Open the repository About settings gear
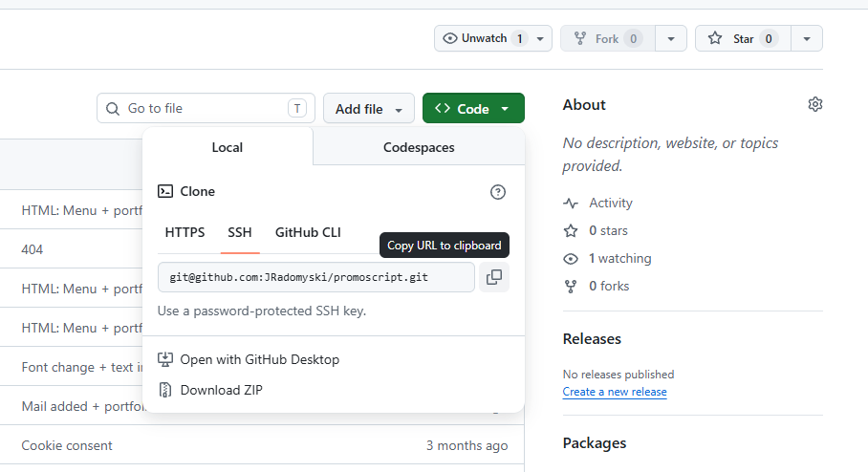The height and width of the screenshot is (472, 868). 814,104
